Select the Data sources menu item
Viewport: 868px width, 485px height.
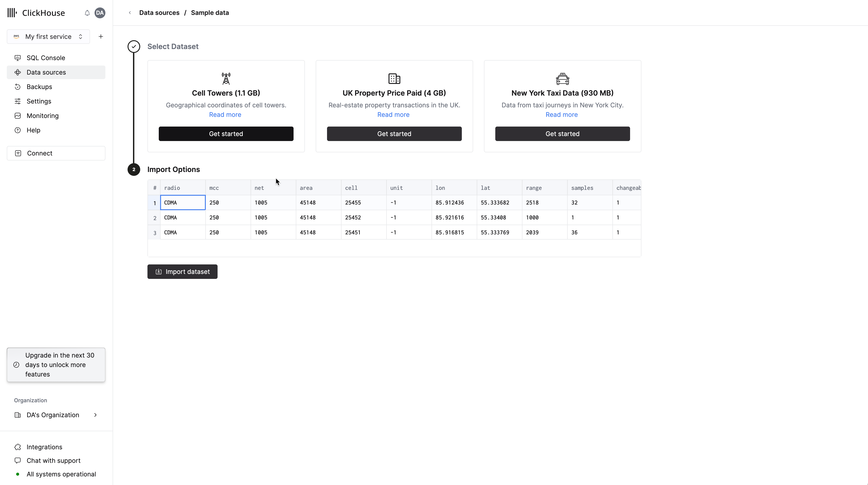coord(47,72)
